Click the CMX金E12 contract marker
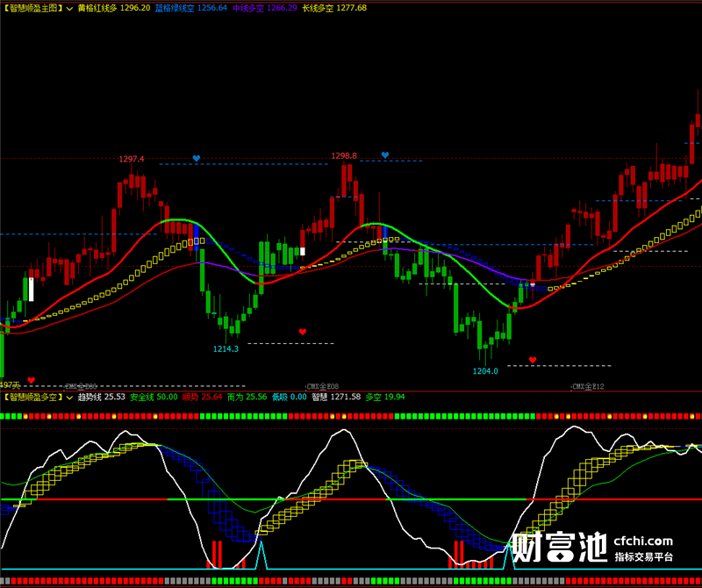The image size is (702, 588). coord(588,386)
